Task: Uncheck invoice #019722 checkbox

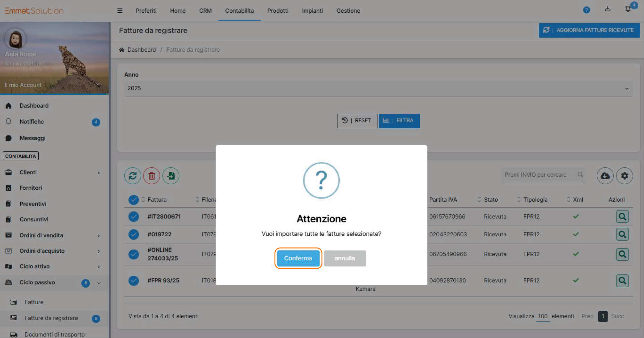Action: [x=133, y=234]
